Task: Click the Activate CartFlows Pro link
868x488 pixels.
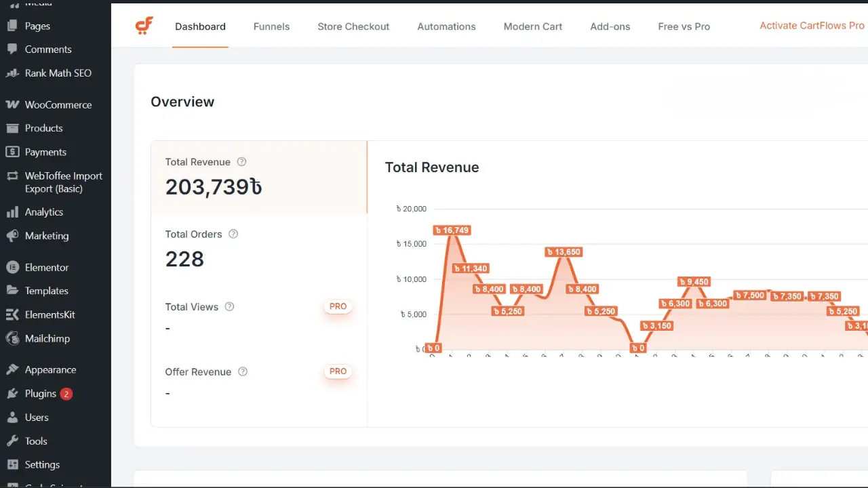Action: [812, 26]
